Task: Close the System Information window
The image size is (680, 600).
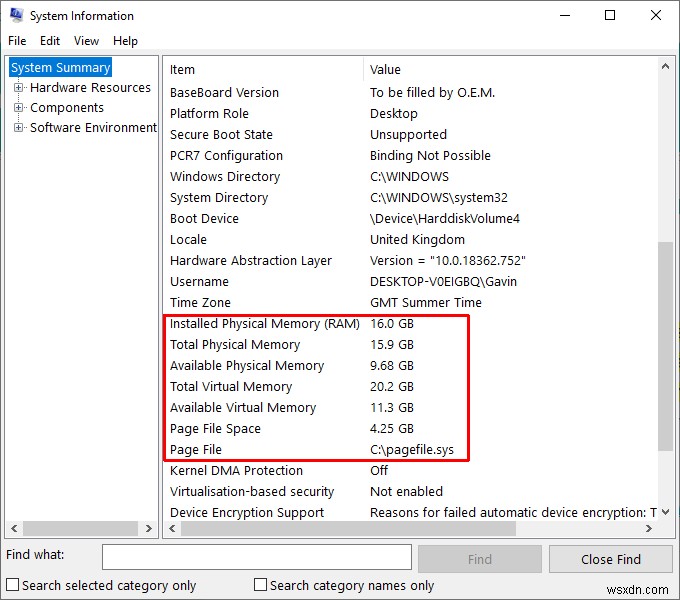Action: click(656, 15)
